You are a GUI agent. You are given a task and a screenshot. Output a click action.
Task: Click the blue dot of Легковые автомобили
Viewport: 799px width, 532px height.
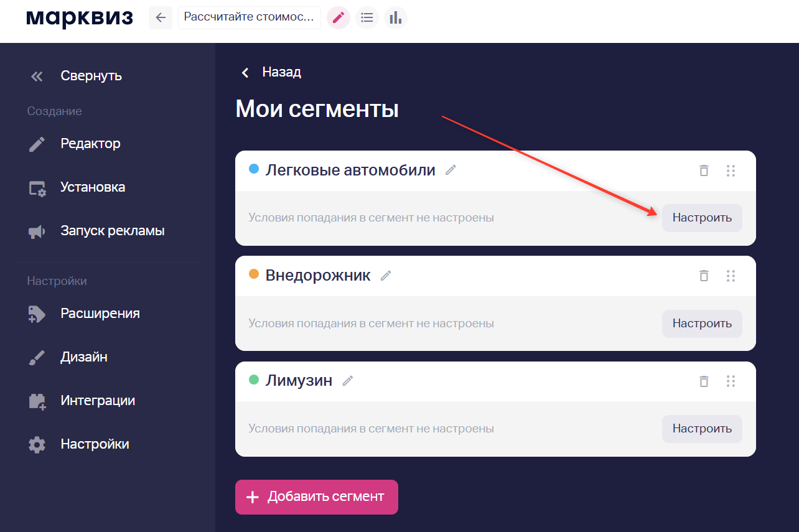pyautogui.click(x=254, y=169)
